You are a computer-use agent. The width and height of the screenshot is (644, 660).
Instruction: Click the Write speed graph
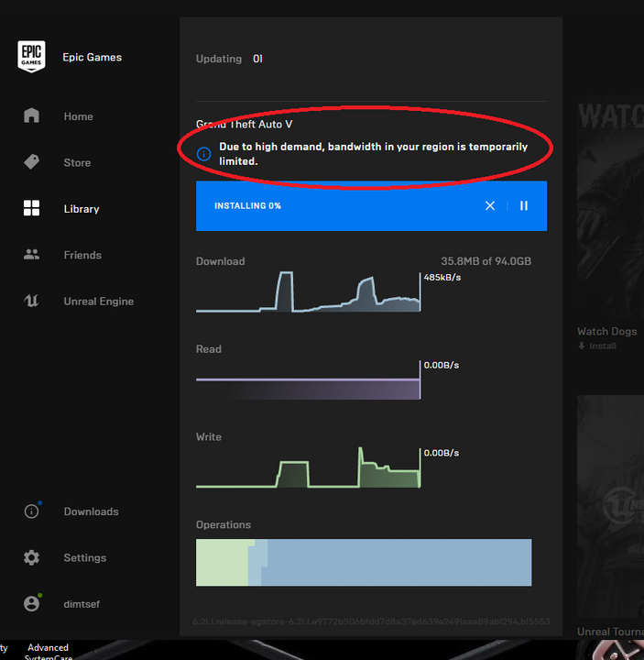point(309,467)
